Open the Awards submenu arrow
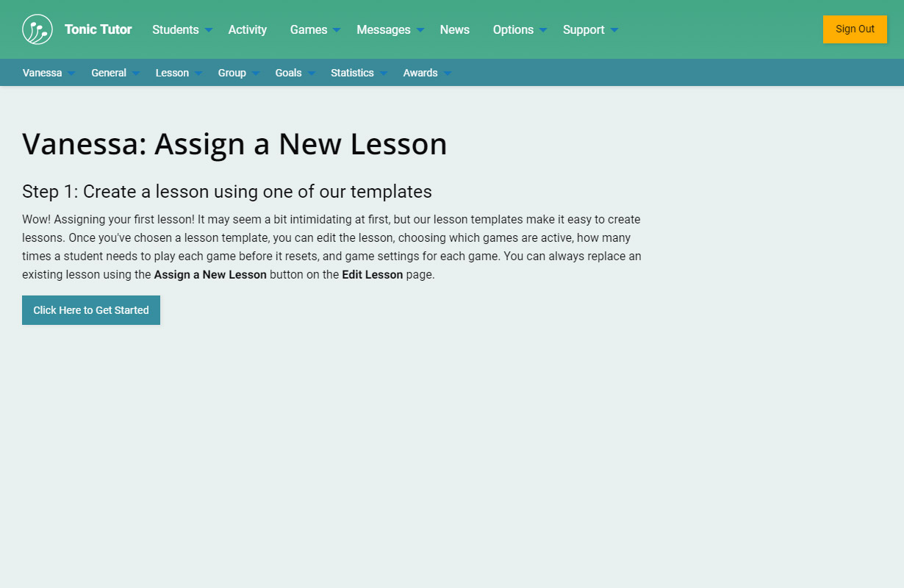Screen dimensions: 904x588 point(448,73)
